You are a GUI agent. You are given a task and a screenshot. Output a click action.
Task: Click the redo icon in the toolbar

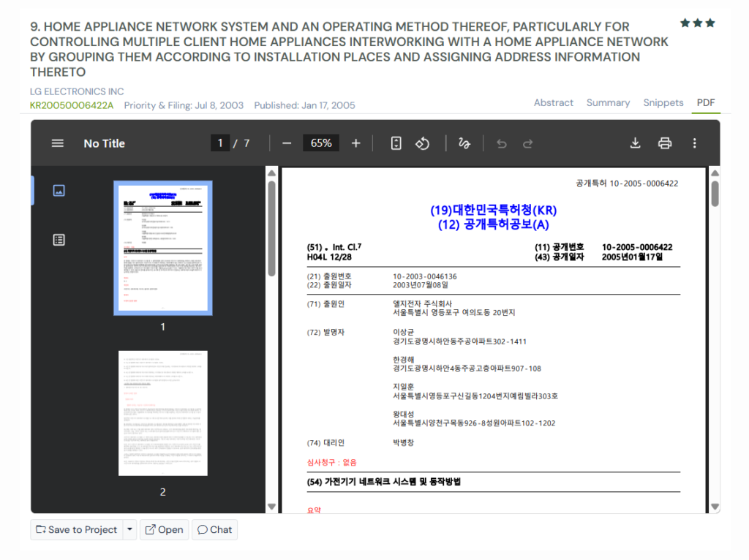tap(528, 143)
